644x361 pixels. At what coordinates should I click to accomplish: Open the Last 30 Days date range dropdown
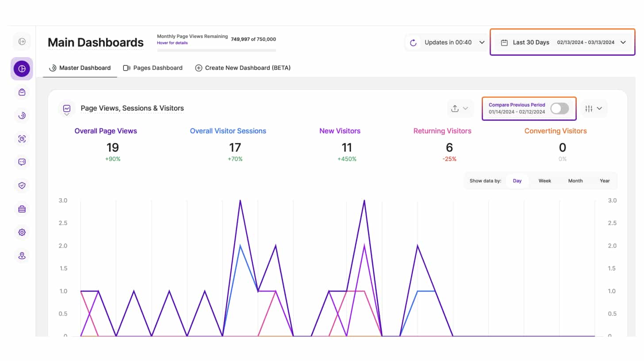pos(563,42)
